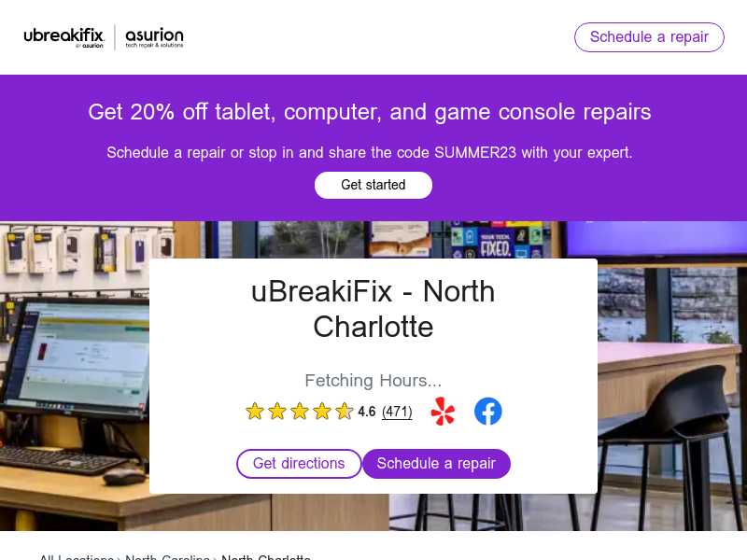Click the Fetching Hours status text
Viewport: 747px width, 560px height.
373,381
